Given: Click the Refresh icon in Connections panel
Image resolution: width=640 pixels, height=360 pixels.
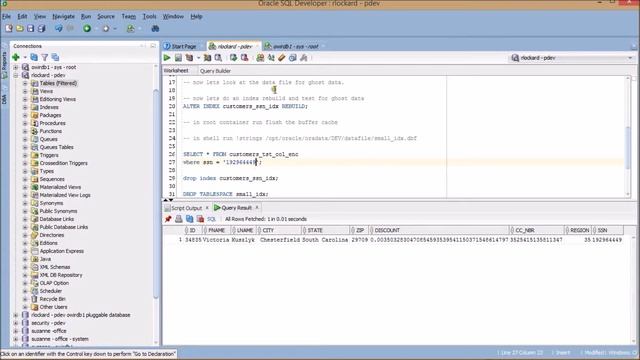Looking at the screenshot, I should tap(34, 57).
